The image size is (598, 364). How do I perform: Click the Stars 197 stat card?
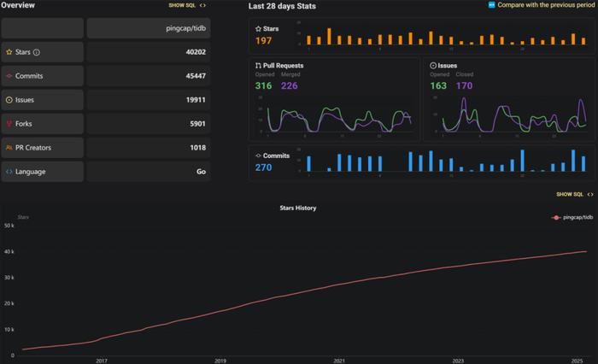tap(421, 36)
